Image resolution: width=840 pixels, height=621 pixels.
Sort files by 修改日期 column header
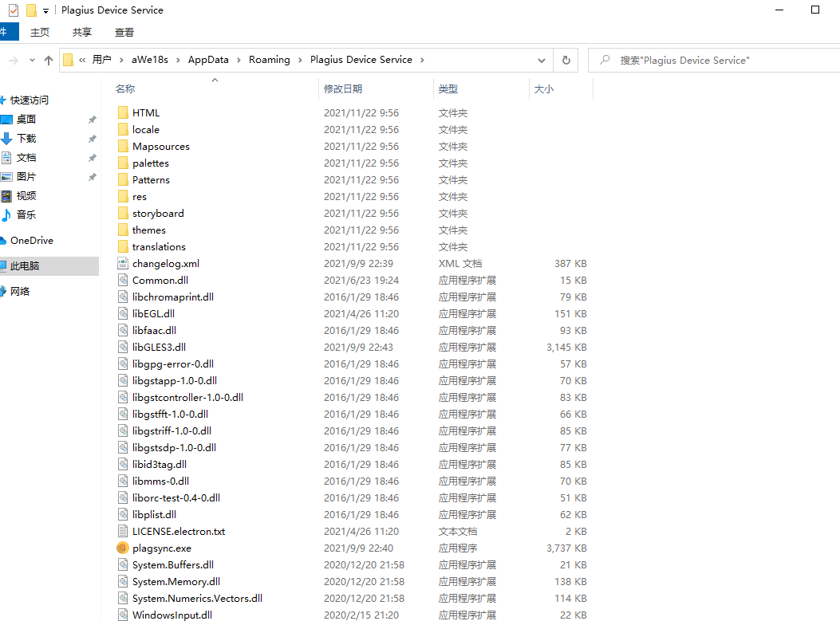pyautogui.click(x=343, y=88)
